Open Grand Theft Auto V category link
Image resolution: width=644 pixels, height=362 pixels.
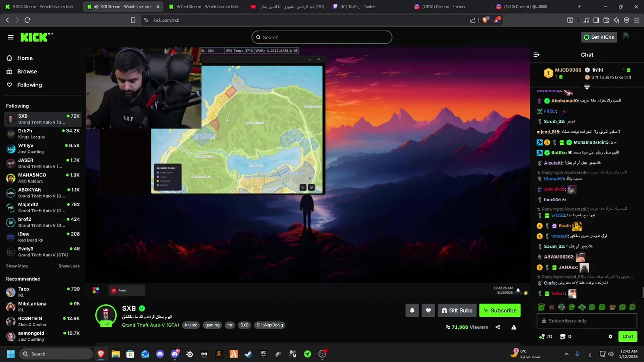coord(150,325)
